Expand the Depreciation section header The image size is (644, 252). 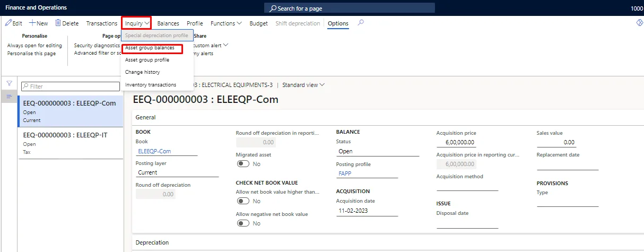388,242
